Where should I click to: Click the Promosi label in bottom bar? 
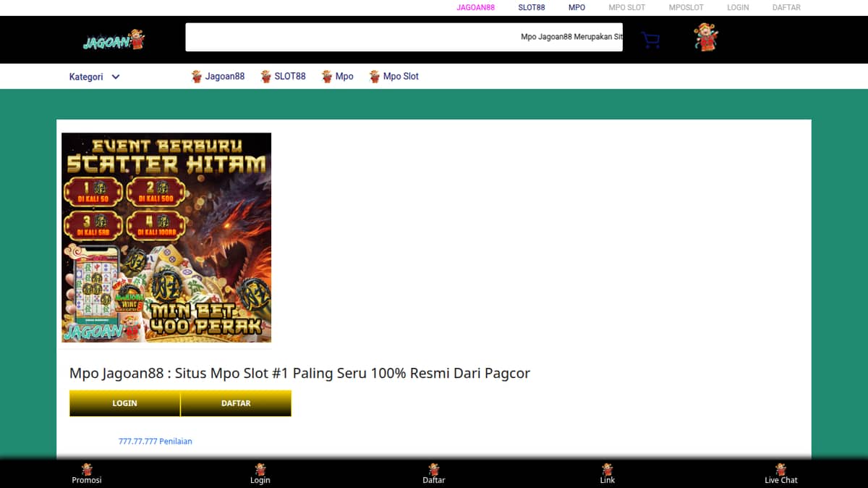click(87, 480)
